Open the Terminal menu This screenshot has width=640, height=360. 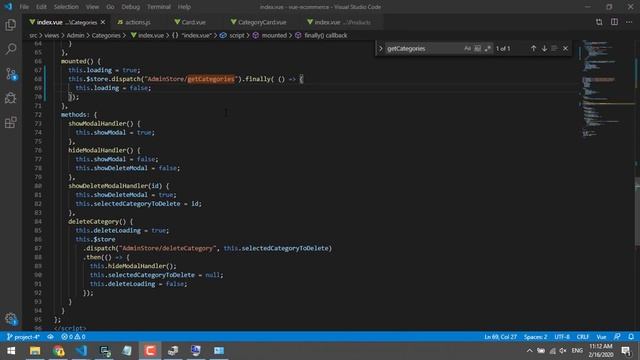tap(159, 7)
